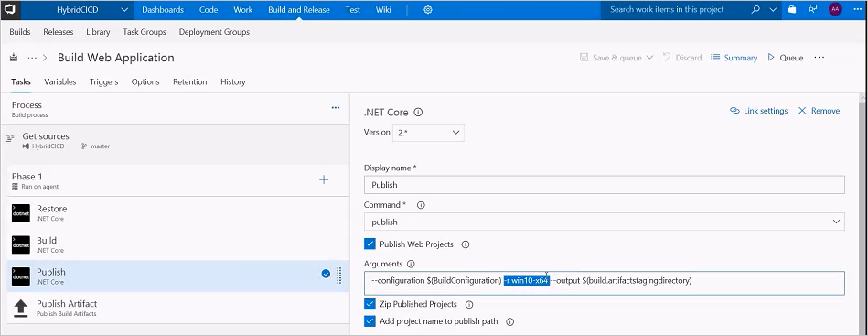Click the build definition icon beside breadcrumb
868x336 pixels.
[x=14, y=58]
